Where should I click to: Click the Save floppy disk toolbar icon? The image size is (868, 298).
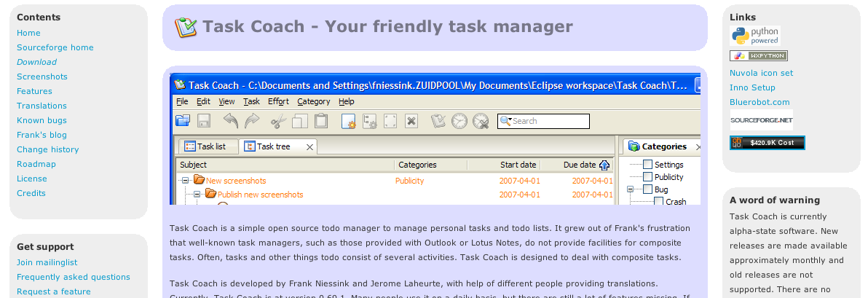(203, 121)
